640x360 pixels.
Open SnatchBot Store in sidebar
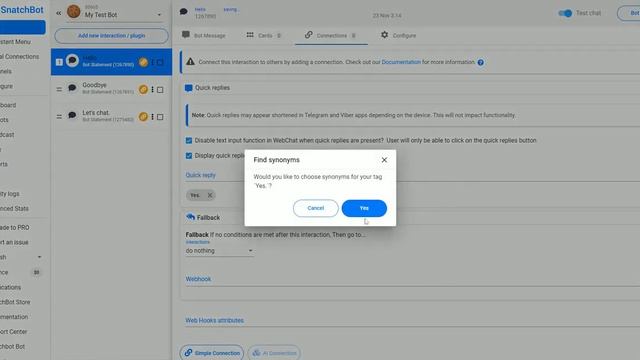click(15, 302)
